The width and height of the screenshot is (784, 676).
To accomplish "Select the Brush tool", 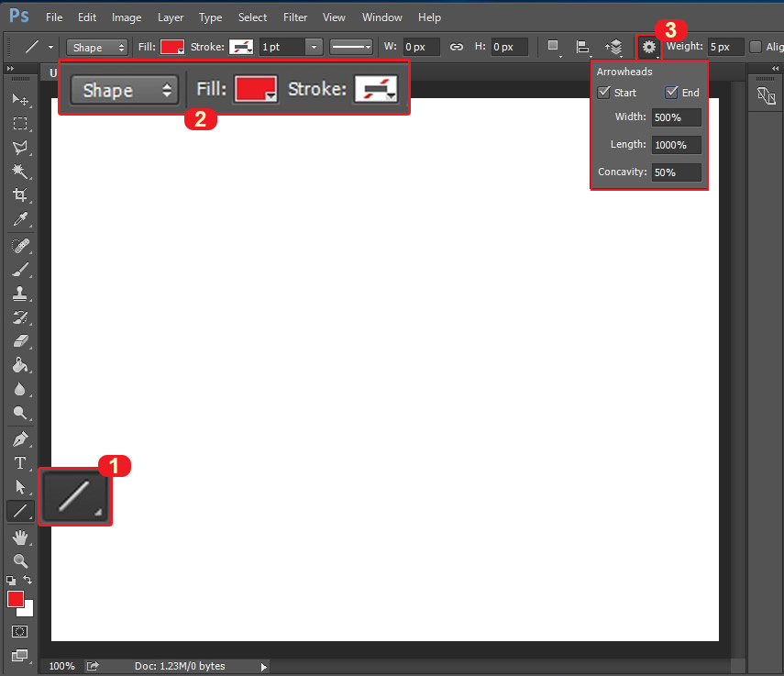I will pos(20,270).
